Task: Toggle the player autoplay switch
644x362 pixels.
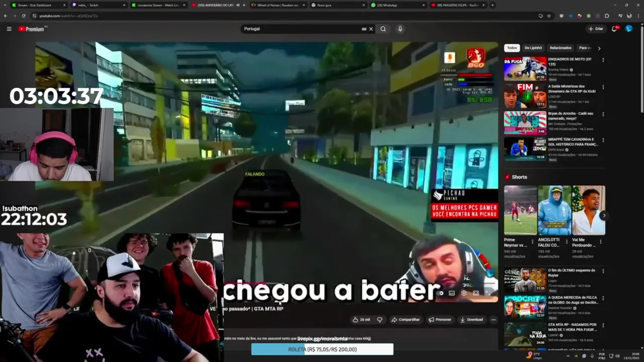Action: pos(441,293)
